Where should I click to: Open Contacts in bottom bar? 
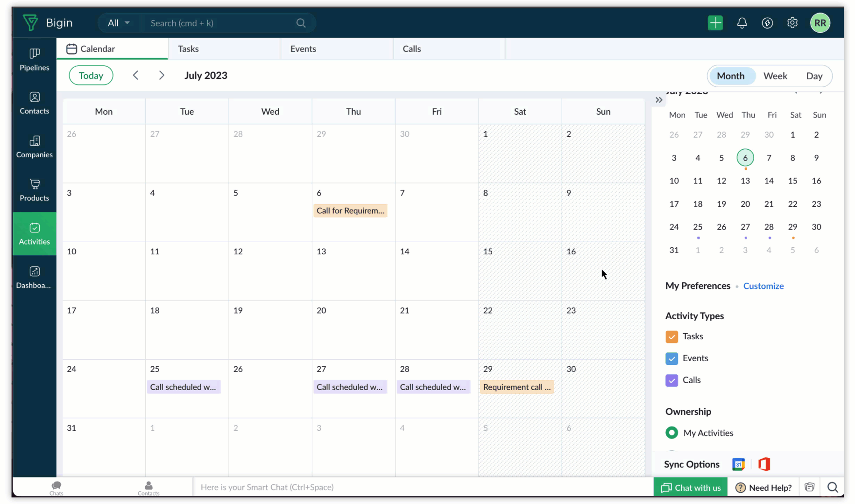(x=148, y=488)
